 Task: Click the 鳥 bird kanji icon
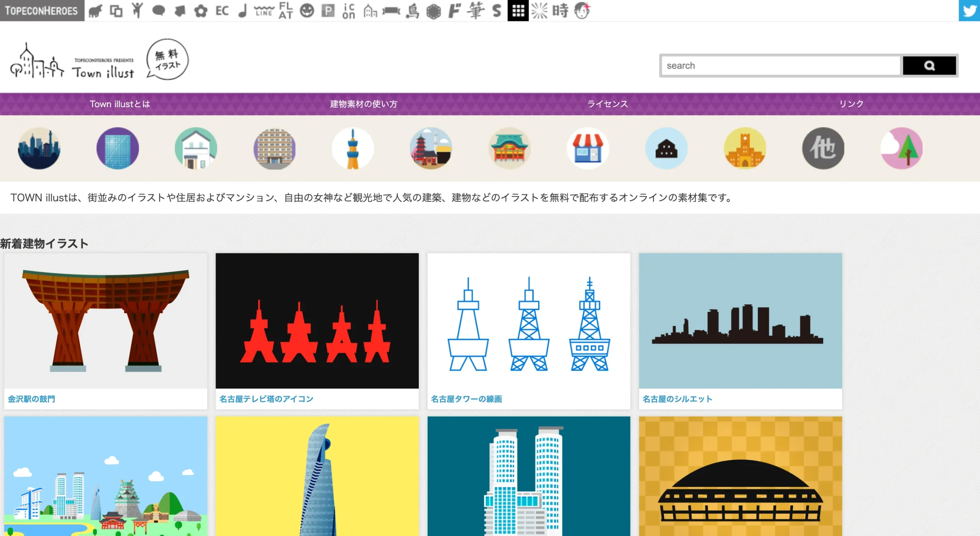(x=412, y=11)
